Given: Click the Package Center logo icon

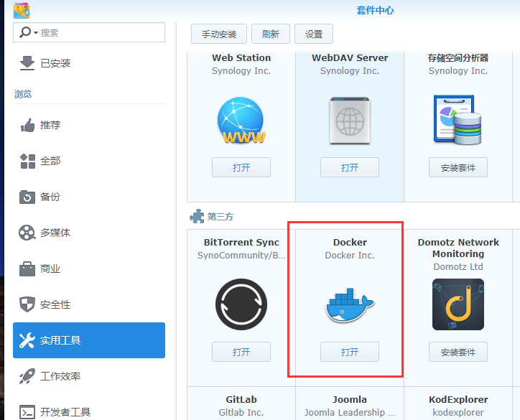Looking at the screenshot, I should click(x=22, y=10).
